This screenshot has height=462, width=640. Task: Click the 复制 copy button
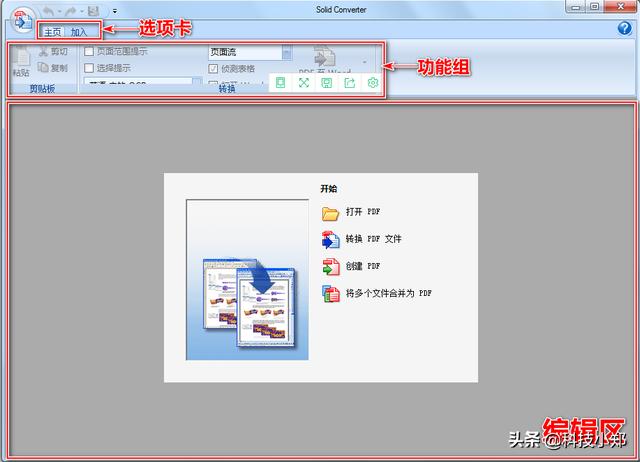(53, 67)
